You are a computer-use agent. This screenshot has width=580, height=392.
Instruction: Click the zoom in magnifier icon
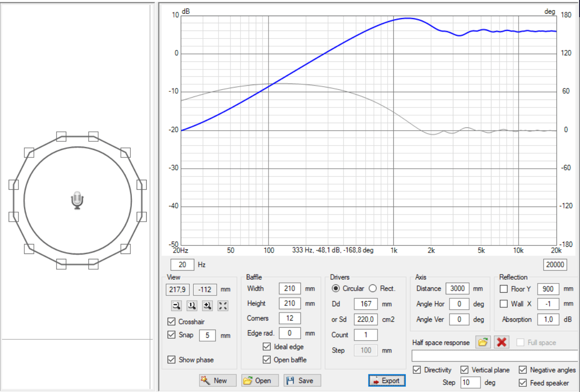point(207,306)
